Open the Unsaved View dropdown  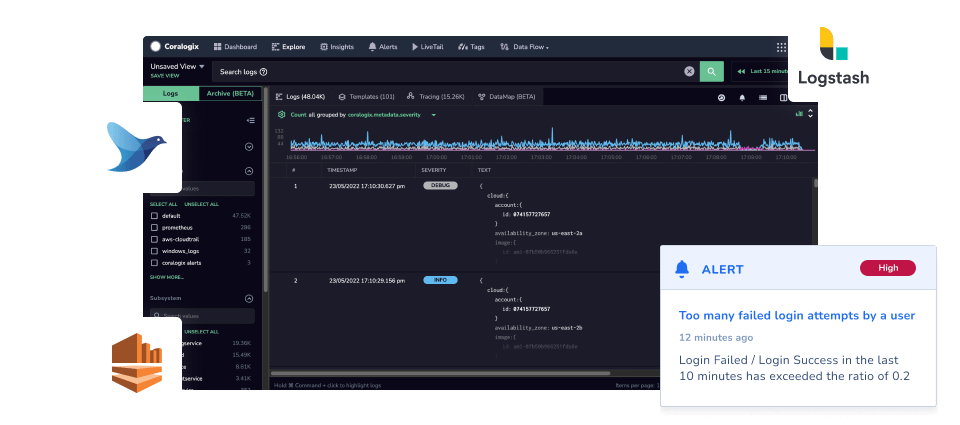pyautogui.click(x=178, y=66)
